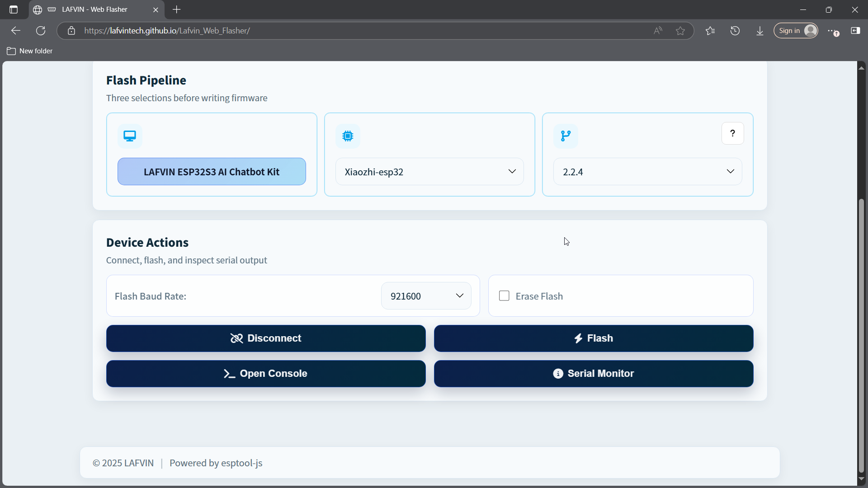Enable the Erase Flash checkbox
This screenshot has width=868, height=488.
coord(504,296)
